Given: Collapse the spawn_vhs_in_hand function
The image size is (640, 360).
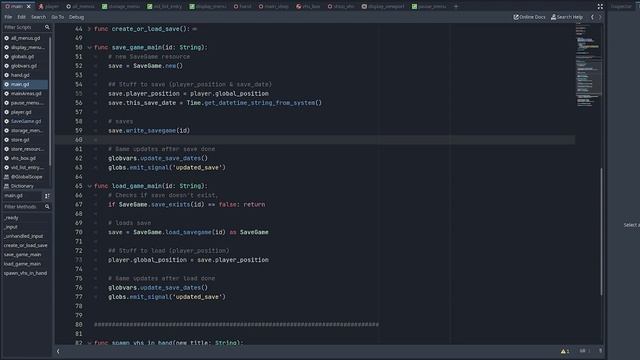Looking at the screenshot, I should (89, 343).
